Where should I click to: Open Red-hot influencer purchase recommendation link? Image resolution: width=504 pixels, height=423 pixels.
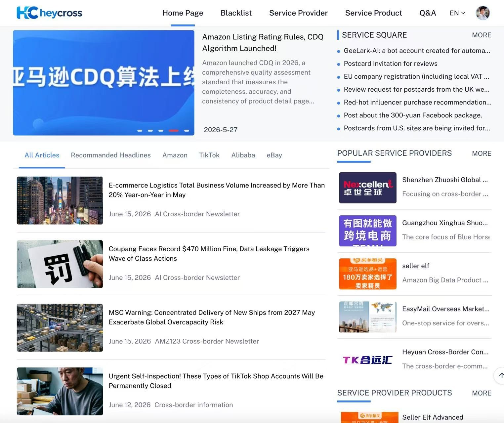coord(417,102)
